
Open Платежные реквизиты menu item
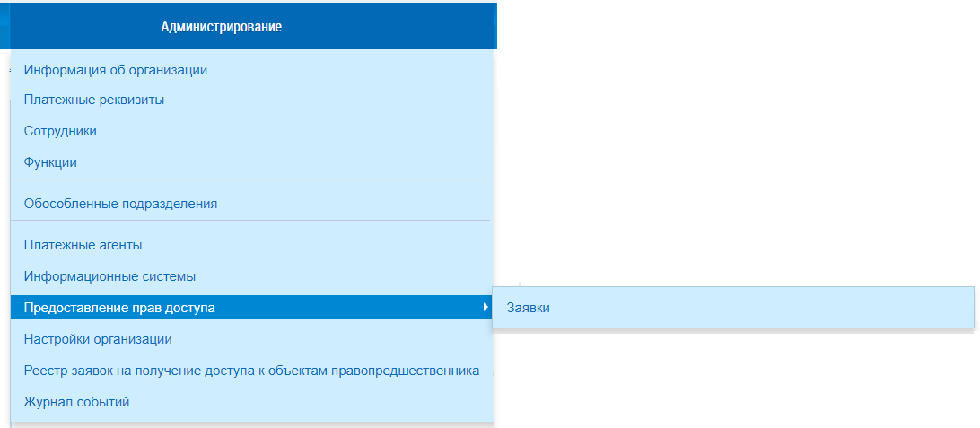pos(94,100)
